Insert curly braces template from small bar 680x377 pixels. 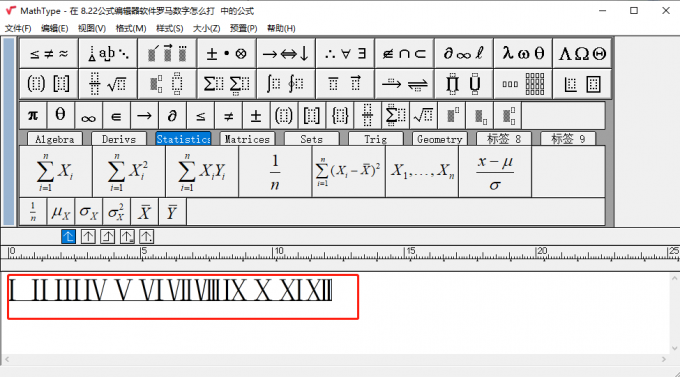point(340,116)
